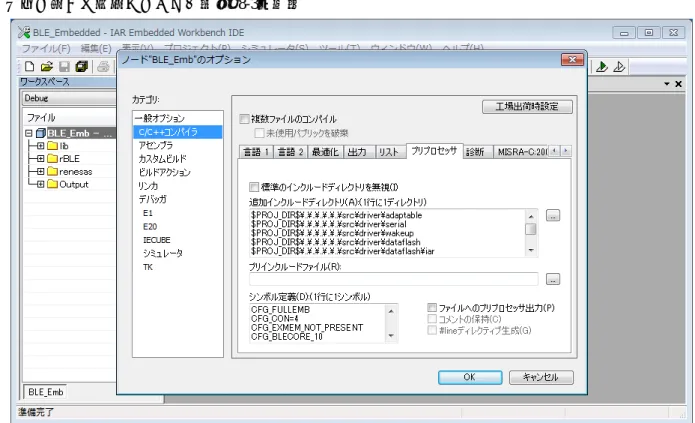The height and width of the screenshot is (423, 695).
Task: Click symbol definitions scroll down arrow
Action: [x=391, y=336]
